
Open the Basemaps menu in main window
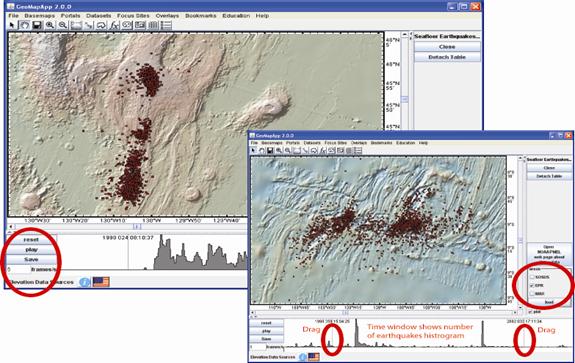[39, 16]
